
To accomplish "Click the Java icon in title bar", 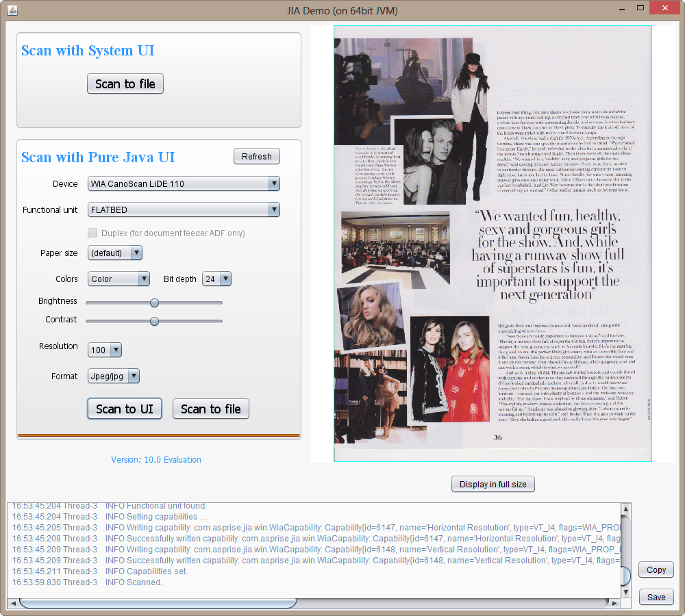I will (x=11, y=10).
